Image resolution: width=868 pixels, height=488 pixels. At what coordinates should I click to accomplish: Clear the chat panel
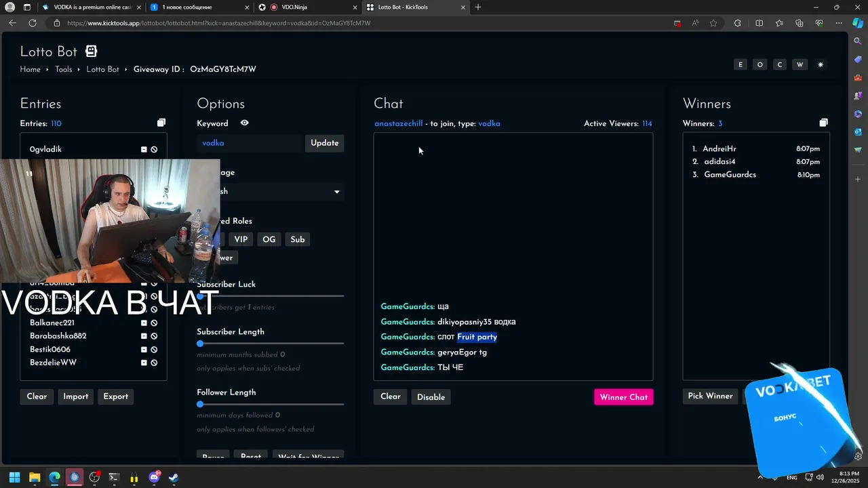coord(391,396)
